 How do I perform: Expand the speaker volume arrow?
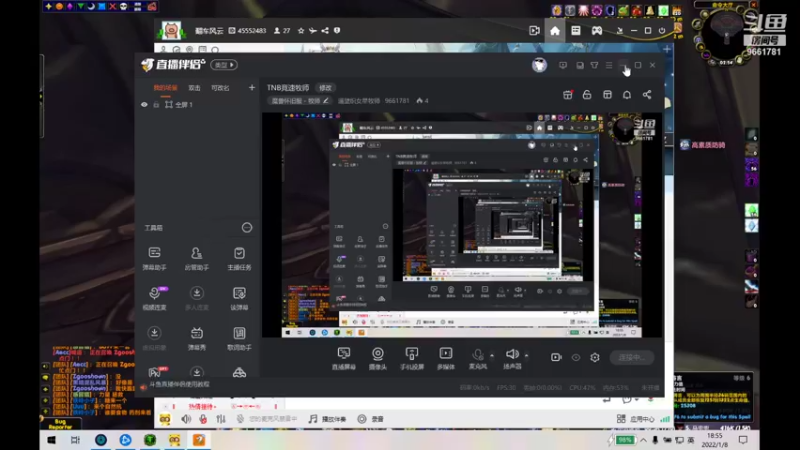click(526, 355)
